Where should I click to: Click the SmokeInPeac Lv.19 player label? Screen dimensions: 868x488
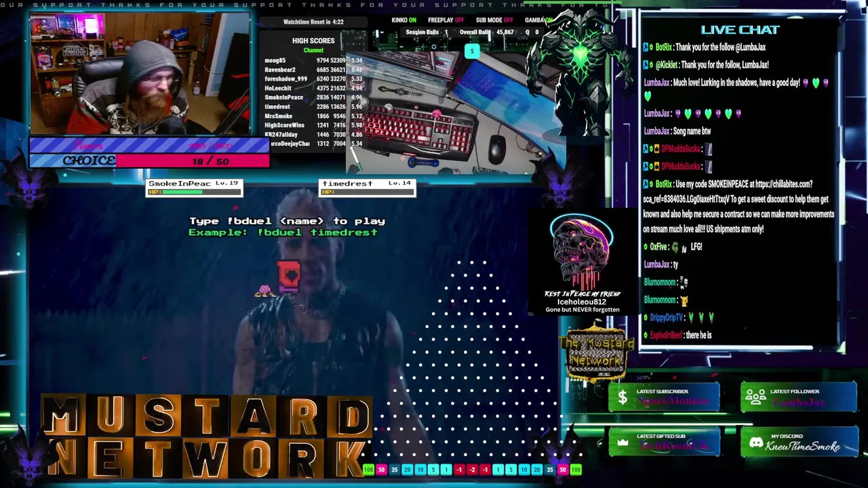tap(193, 184)
